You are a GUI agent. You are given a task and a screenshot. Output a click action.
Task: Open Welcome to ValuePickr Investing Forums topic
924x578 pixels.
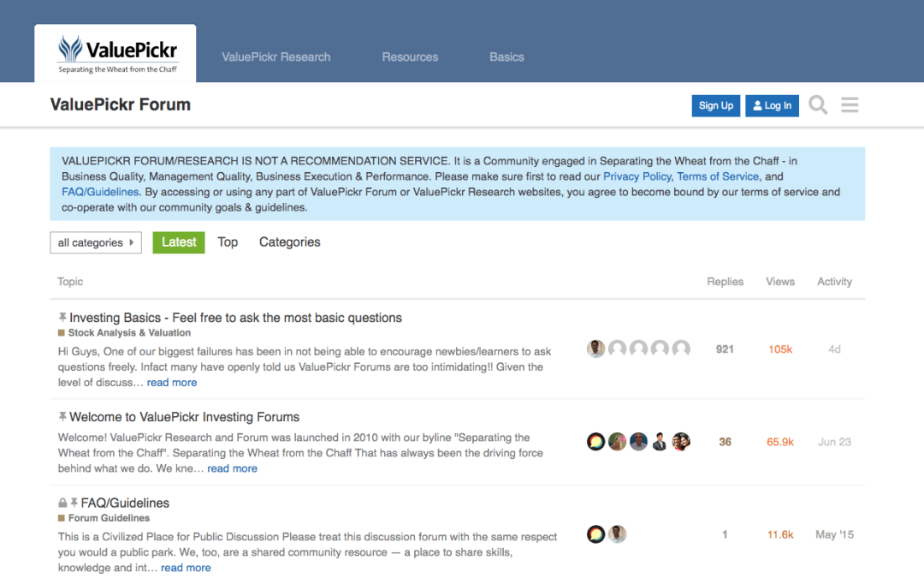click(185, 417)
